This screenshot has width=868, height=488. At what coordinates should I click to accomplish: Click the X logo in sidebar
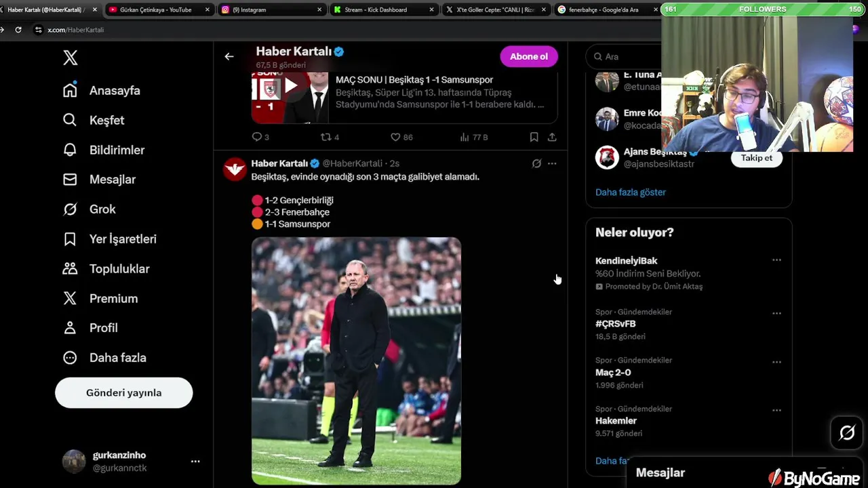click(x=71, y=58)
